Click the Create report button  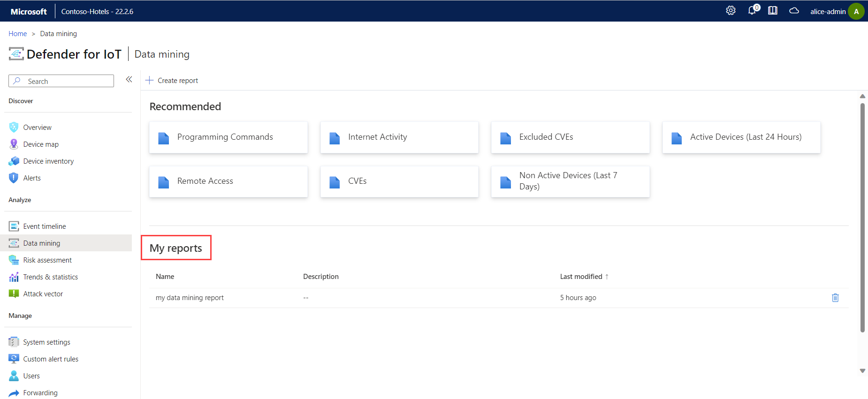(172, 81)
